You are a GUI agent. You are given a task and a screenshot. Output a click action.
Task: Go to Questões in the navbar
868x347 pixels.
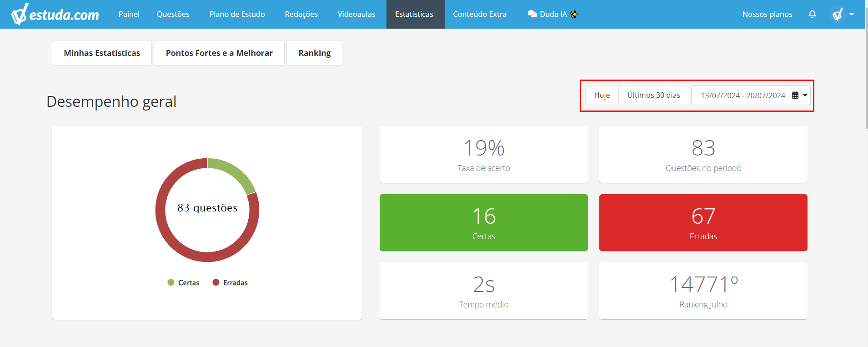[173, 14]
